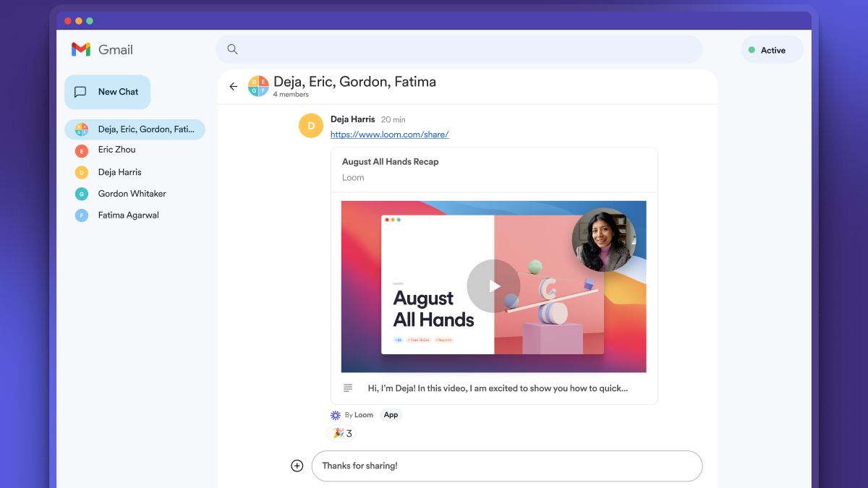Click the search bar field
This screenshot has width=868, height=488.
point(459,49)
